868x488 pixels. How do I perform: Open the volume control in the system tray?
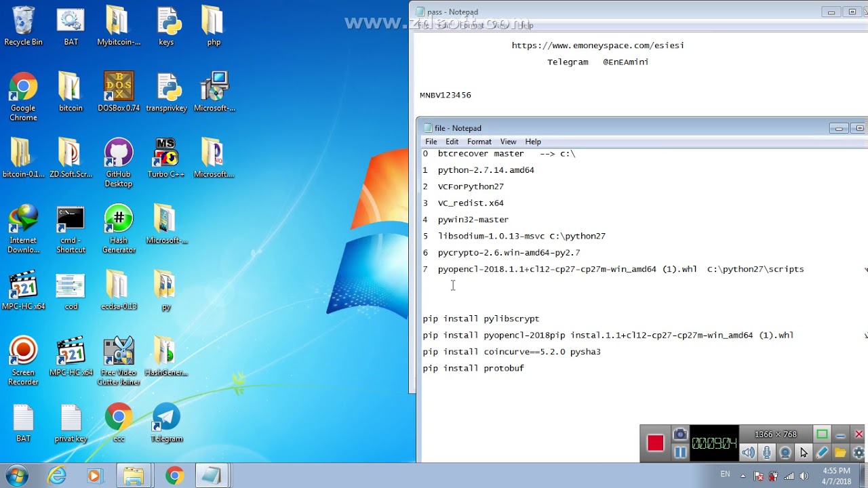[x=804, y=476]
